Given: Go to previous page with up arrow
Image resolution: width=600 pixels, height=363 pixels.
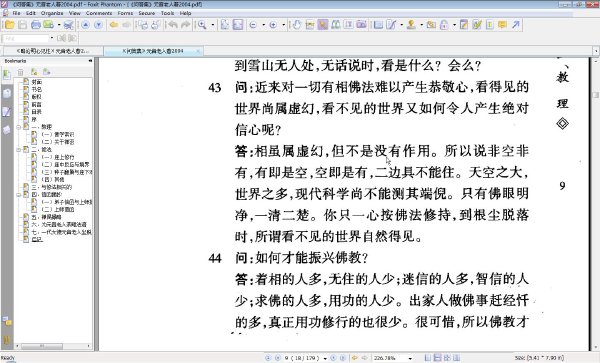Looking at the screenshot, I should (85, 25).
